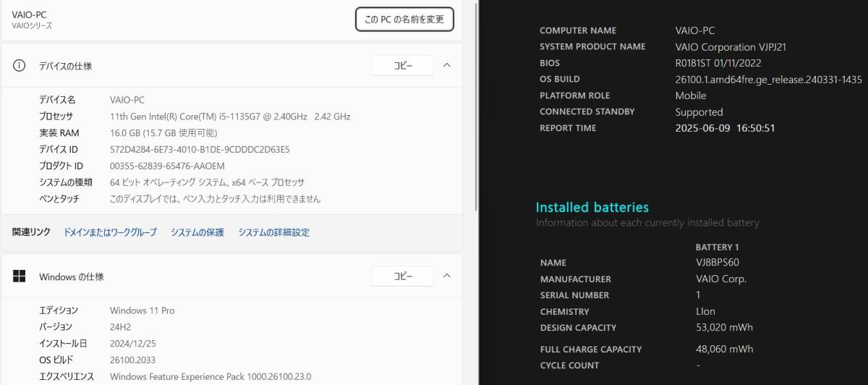The width and height of the screenshot is (868, 385).
Task: Click the Installed batteries heading
Action: (592, 208)
